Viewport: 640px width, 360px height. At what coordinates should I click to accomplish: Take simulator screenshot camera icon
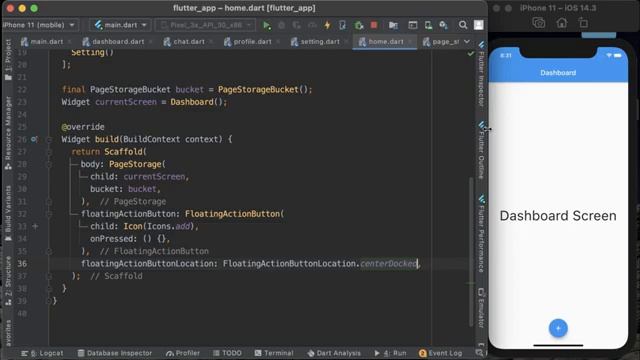click(539, 23)
